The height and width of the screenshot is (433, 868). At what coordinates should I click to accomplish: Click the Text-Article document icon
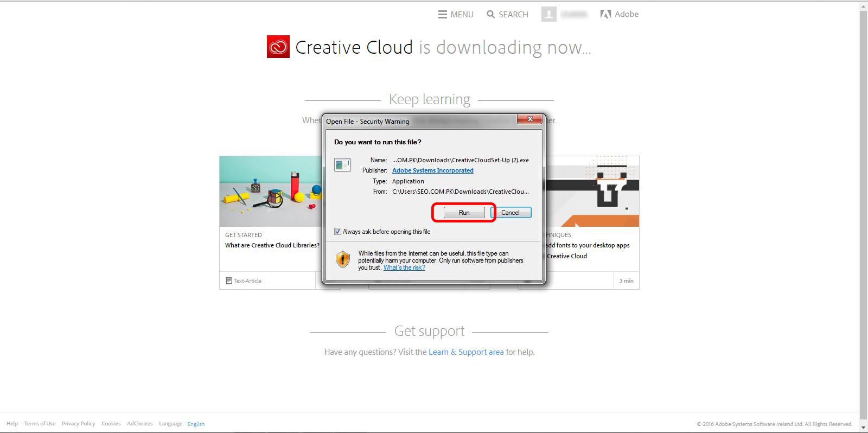click(229, 281)
